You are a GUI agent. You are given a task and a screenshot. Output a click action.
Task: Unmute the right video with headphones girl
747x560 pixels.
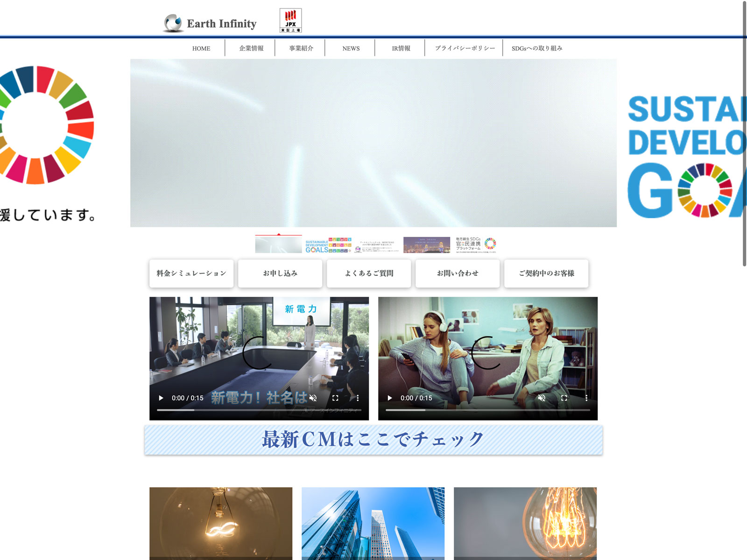pyautogui.click(x=542, y=398)
